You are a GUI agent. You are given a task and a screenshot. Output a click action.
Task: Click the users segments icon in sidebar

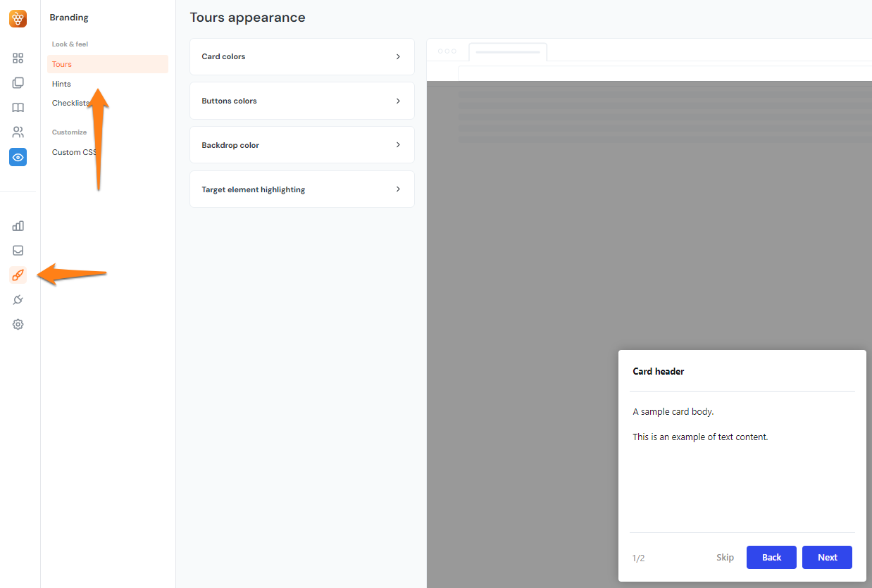[x=18, y=132]
